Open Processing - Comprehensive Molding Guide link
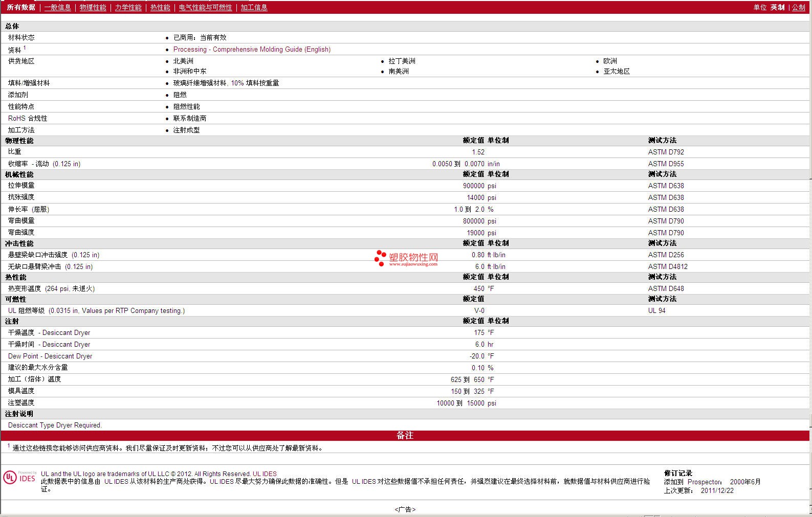The width and height of the screenshot is (812, 517). pos(252,49)
